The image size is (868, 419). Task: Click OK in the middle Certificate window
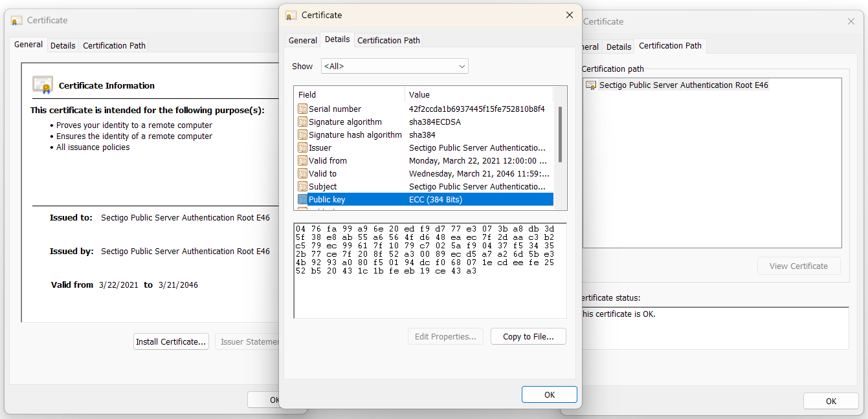549,394
